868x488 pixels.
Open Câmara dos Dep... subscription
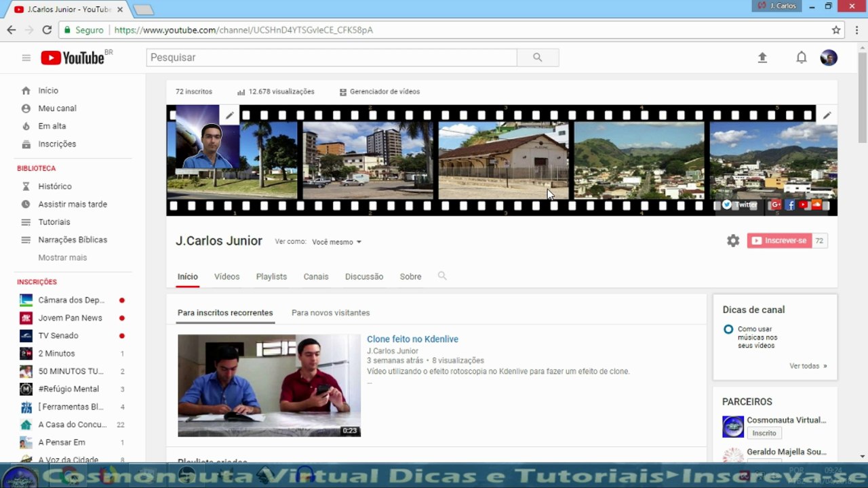tap(71, 300)
